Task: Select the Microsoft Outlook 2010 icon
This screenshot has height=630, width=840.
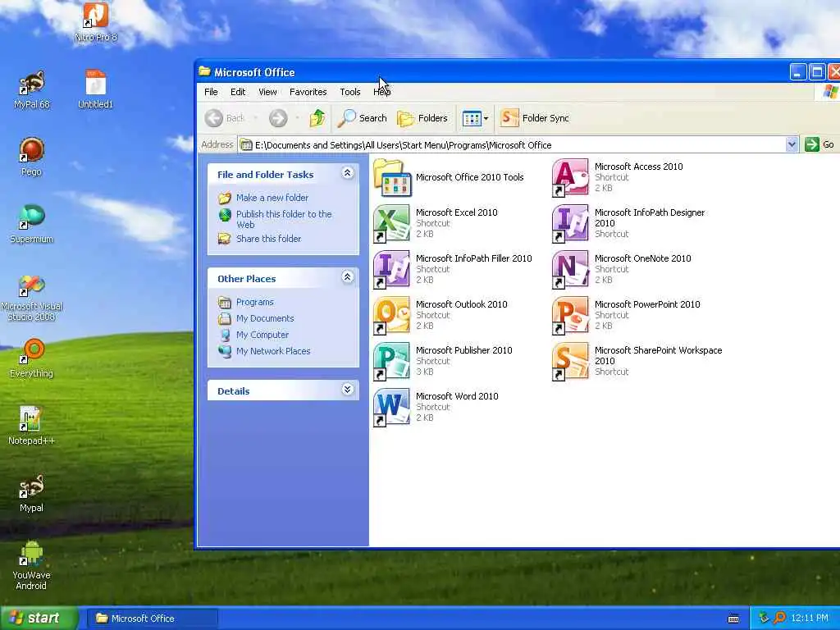Action: [x=391, y=316]
